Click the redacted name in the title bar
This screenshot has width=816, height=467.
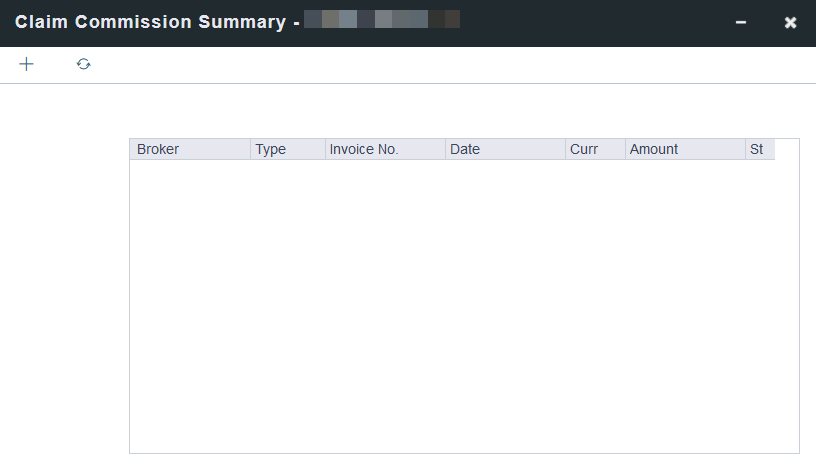tap(382, 19)
